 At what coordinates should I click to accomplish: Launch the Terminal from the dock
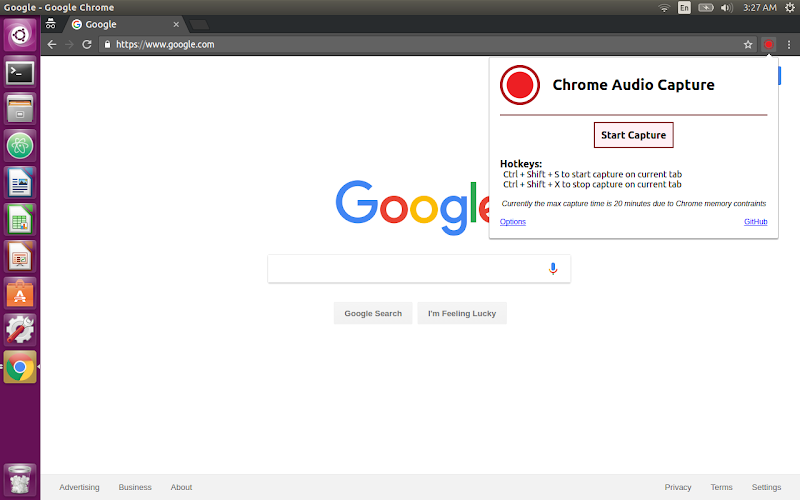tap(20, 73)
